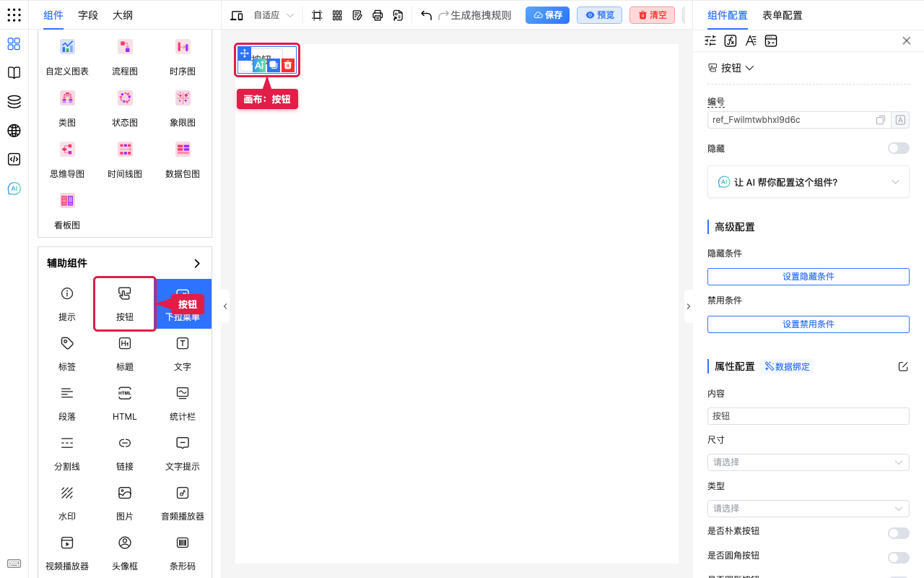Screen dimensions: 924x578
Task: Add the 流程图 flowchart component
Action: [125, 58]
